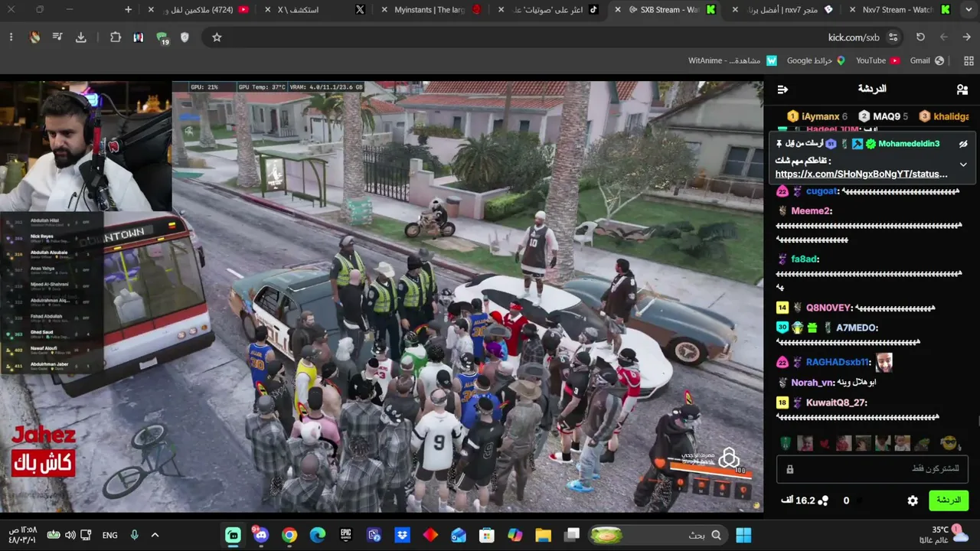
Task: Open Chrome apps grid
Action: 969,60
